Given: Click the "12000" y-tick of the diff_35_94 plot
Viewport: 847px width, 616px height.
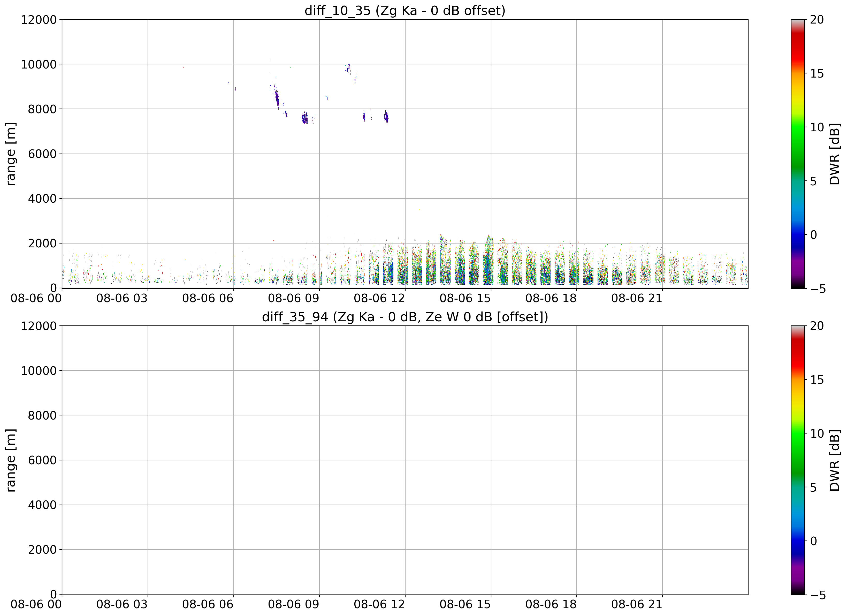Looking at the screenshot, I should click(x=39, y=326).
